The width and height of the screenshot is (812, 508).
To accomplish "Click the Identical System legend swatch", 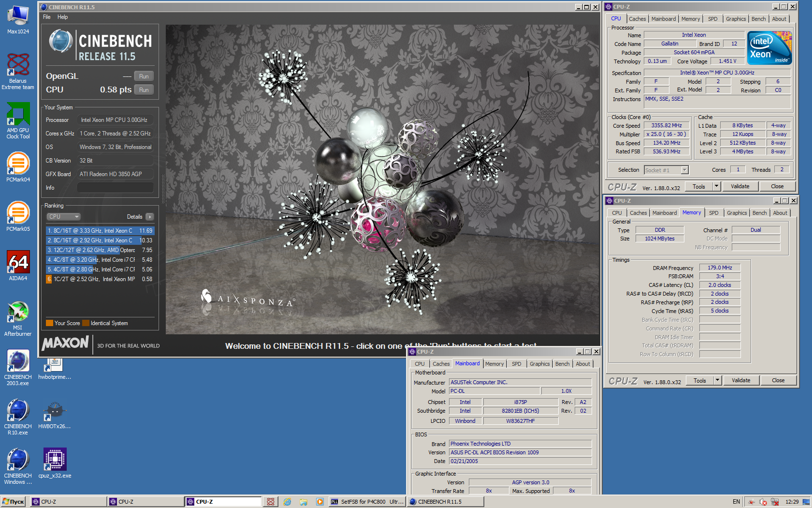I will tap(86, 323).
